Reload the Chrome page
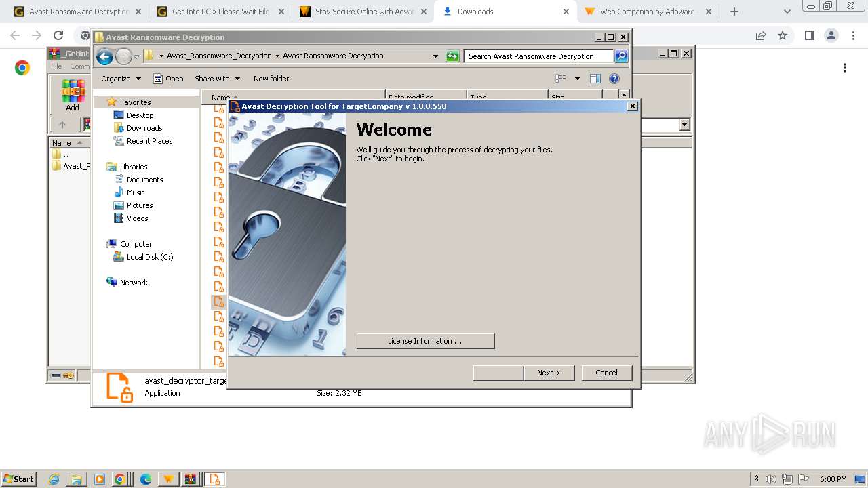Screen dimensions: 868x488 click(x=58, y=35)
